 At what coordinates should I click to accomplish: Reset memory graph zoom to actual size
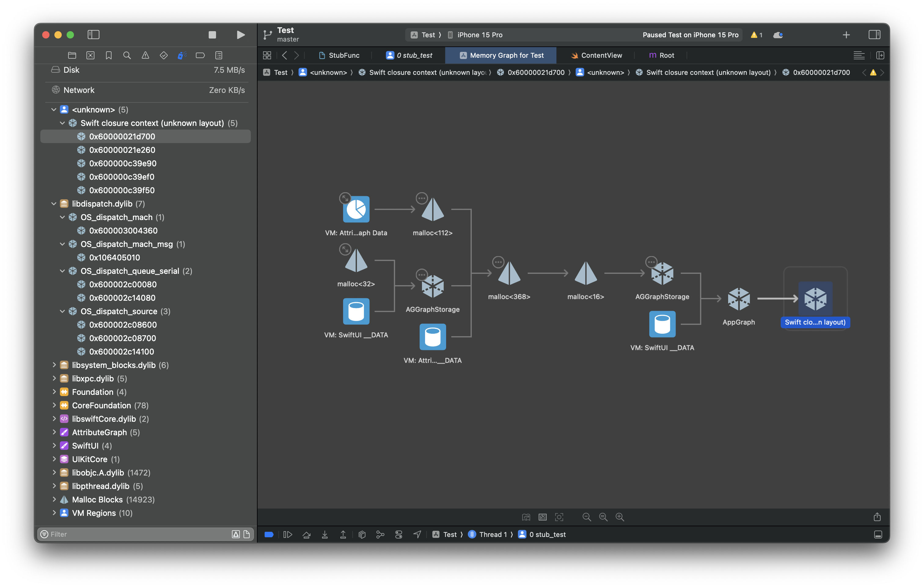(603, 517)
